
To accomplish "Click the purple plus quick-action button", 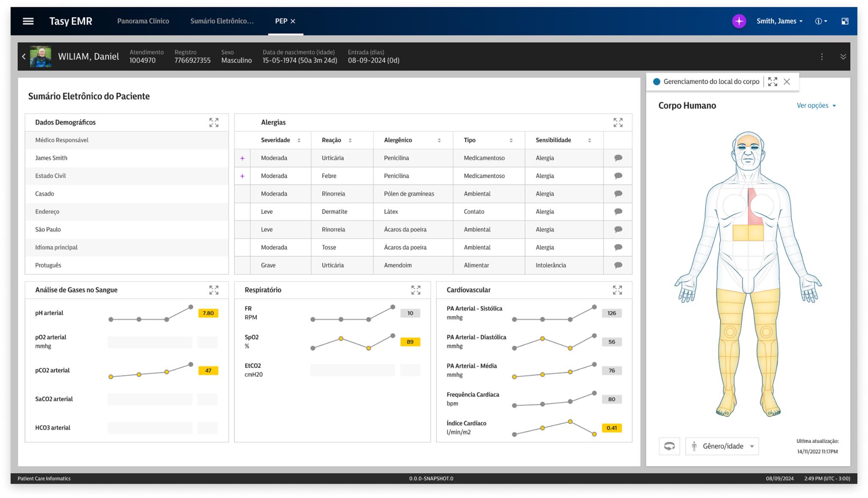I will (x=739, y=21).
